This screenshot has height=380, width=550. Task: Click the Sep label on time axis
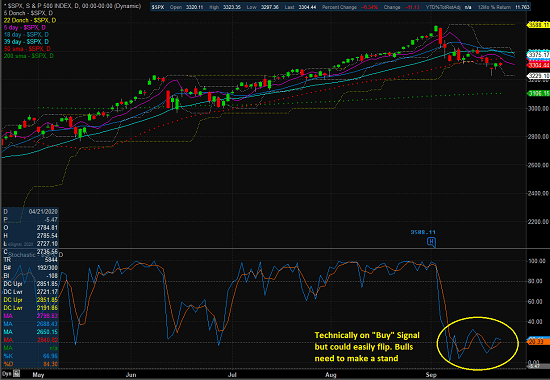pyautogui.click(x=431, y=375)
